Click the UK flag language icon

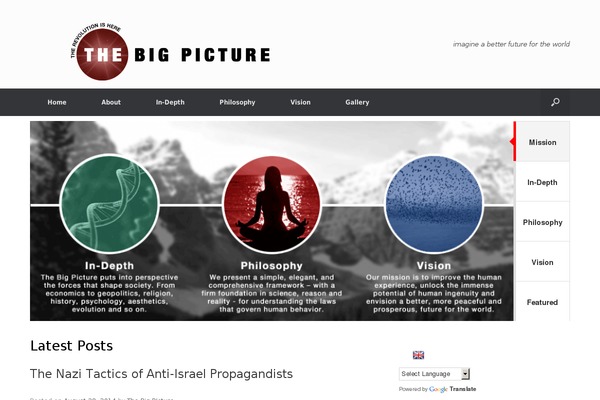418,355
